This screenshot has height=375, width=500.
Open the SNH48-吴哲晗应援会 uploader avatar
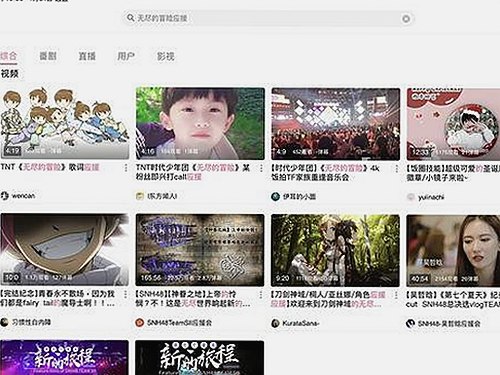410,323
